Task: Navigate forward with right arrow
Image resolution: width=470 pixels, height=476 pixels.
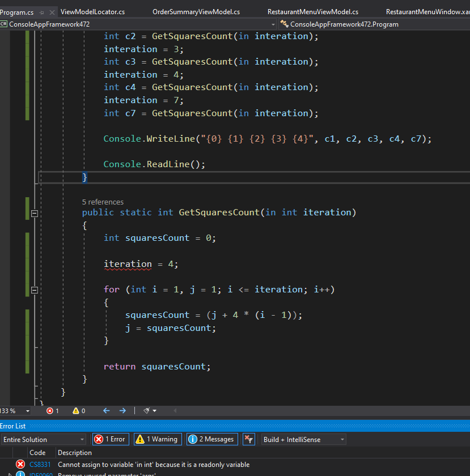Action: pos(122,411)
